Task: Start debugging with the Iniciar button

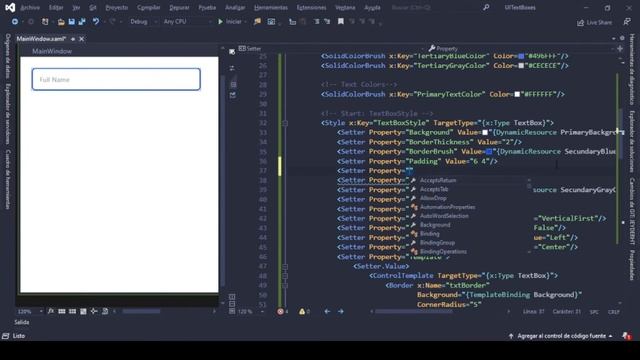Action: pyautogui.click(x=231, y=22)
